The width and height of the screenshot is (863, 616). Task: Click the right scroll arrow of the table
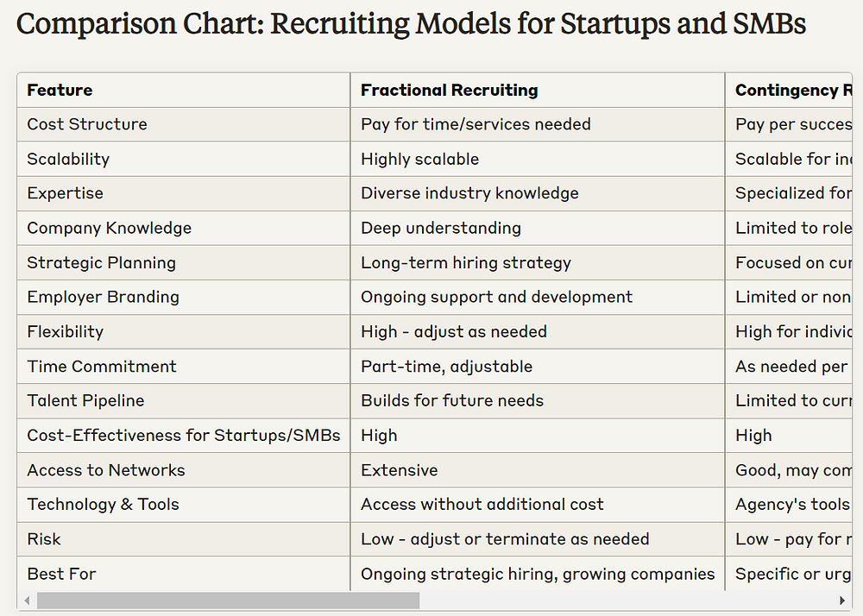843,600
